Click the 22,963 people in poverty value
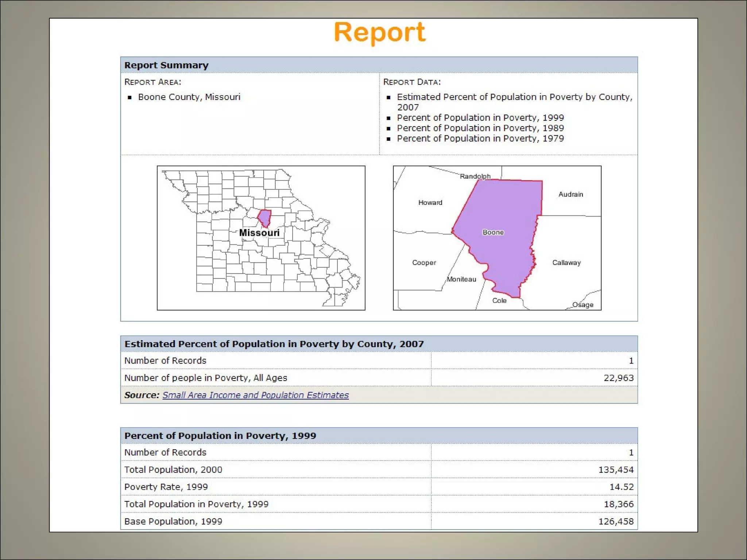Image resolution: width=747 pixels, height=560 pixels. coord(618,378)
